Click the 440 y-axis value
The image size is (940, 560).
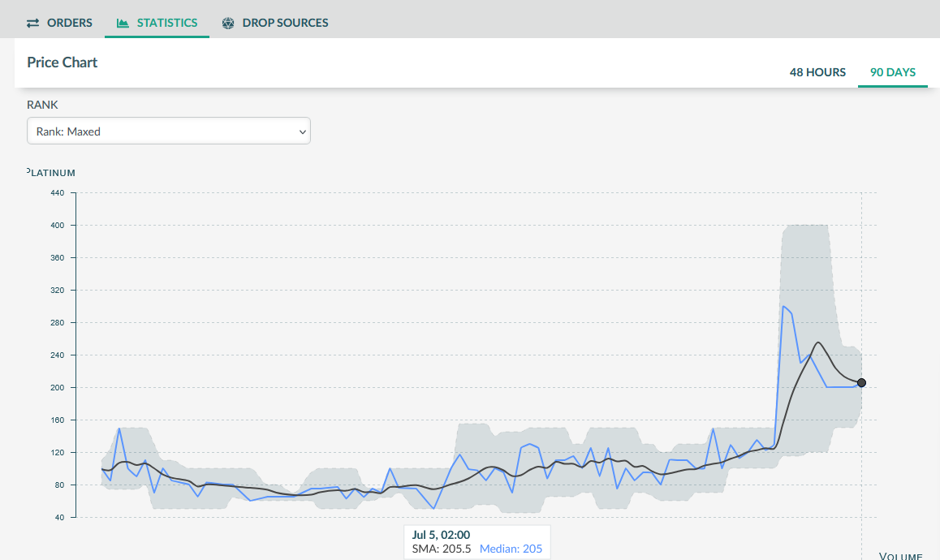click(x=58, y=193)
